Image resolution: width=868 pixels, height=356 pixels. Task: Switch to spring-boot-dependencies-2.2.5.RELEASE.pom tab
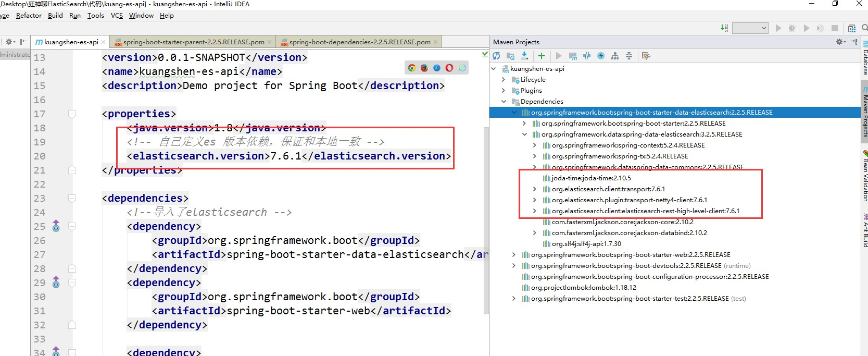click(x=359, y=42)
